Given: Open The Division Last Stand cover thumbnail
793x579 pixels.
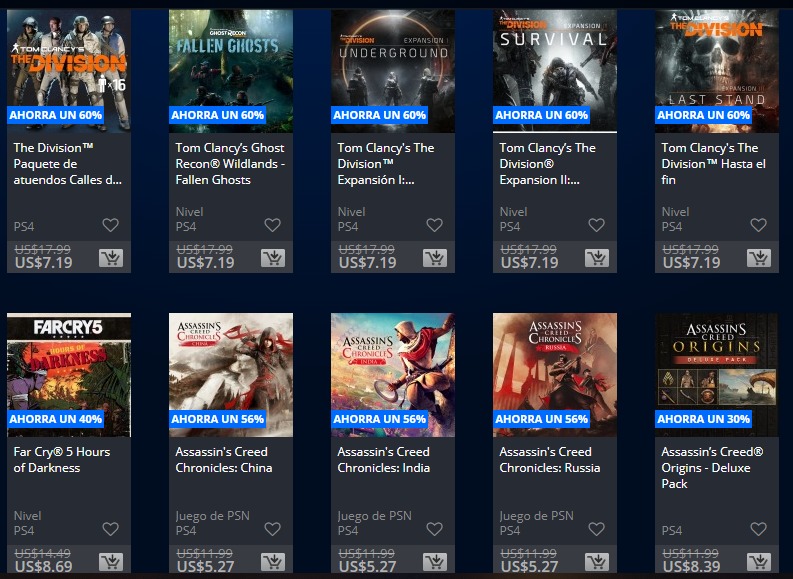Looking at the screenshot, I should (x=717, y=71).
